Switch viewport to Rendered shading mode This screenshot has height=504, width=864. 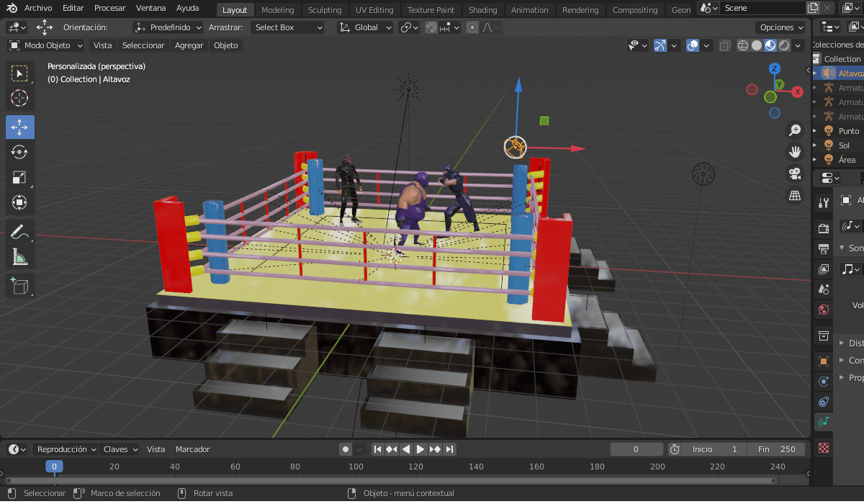pyautogui.click(x=785, y=45)
